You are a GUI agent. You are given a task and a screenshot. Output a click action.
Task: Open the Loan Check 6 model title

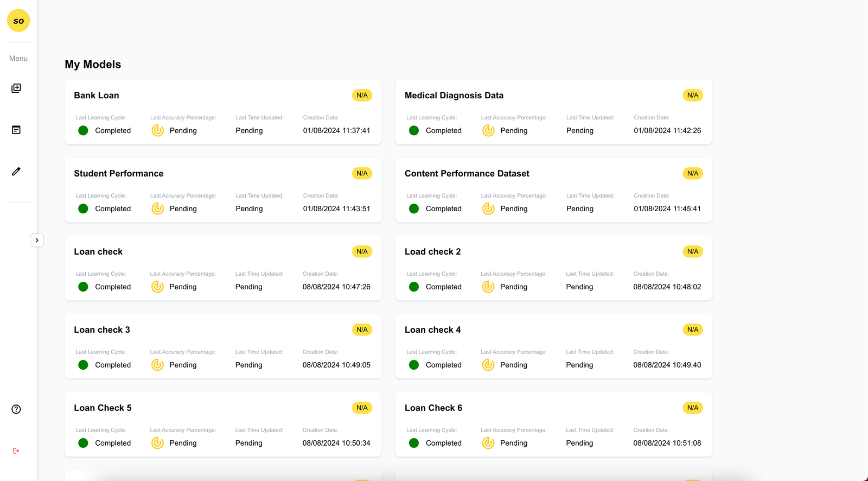click(433, 408)
